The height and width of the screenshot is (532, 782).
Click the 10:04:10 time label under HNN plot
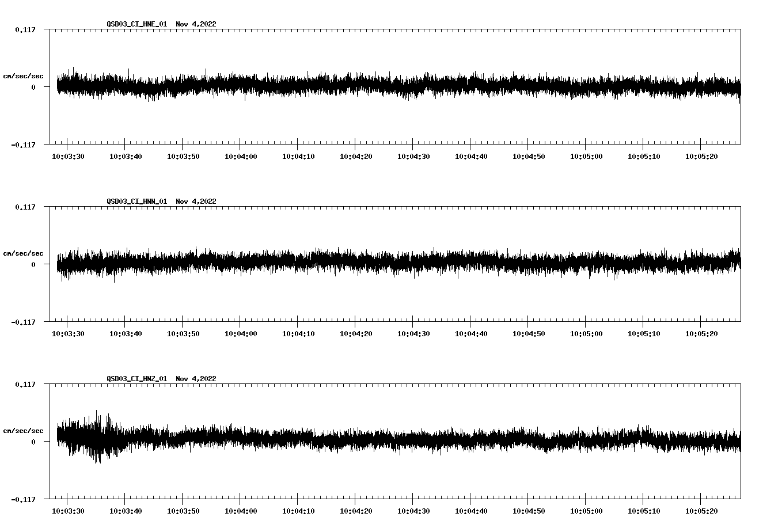[298, 334]
